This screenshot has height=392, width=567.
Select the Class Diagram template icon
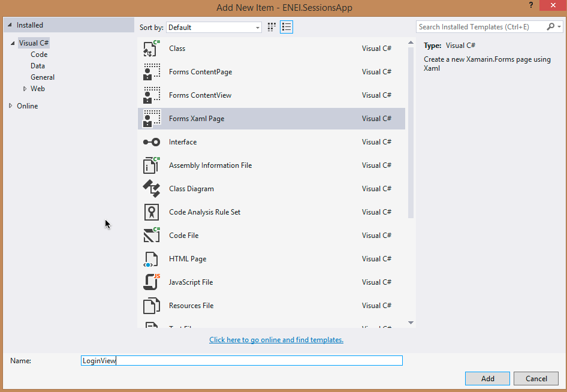(x=152, y=189)
